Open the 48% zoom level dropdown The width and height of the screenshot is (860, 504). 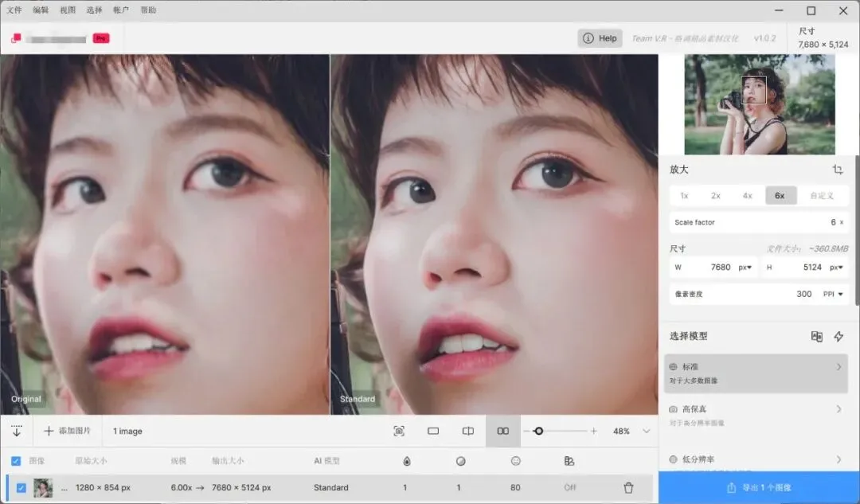tap(647, 431)
